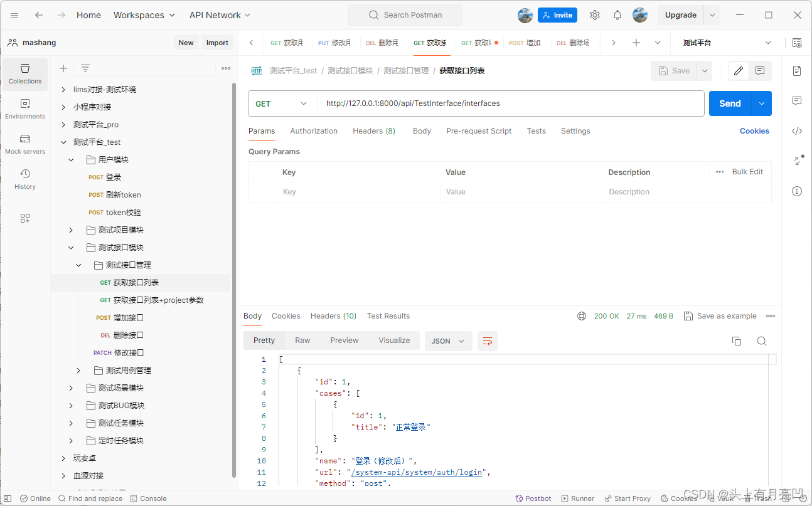
Task: Open a new request tab with plus
Action: coord(636,43)
